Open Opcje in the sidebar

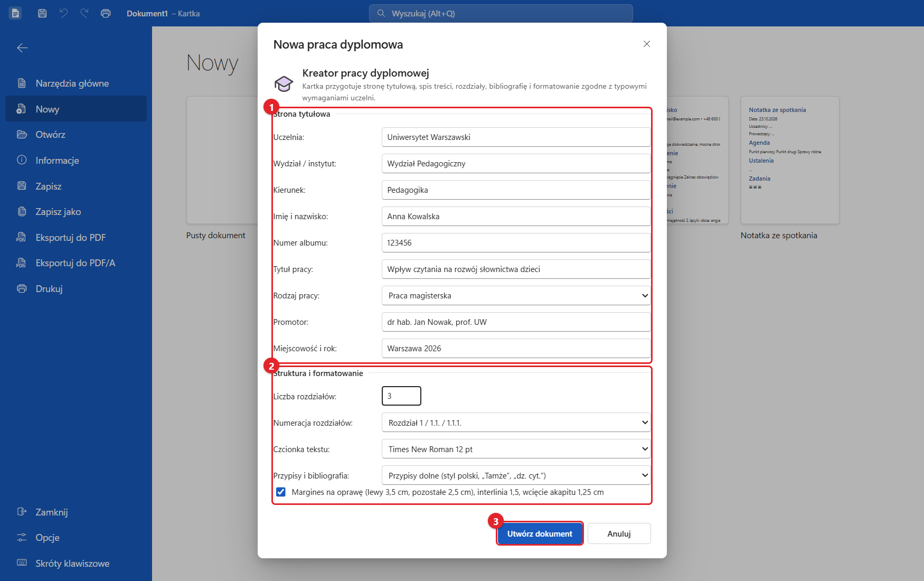[76, 538]
